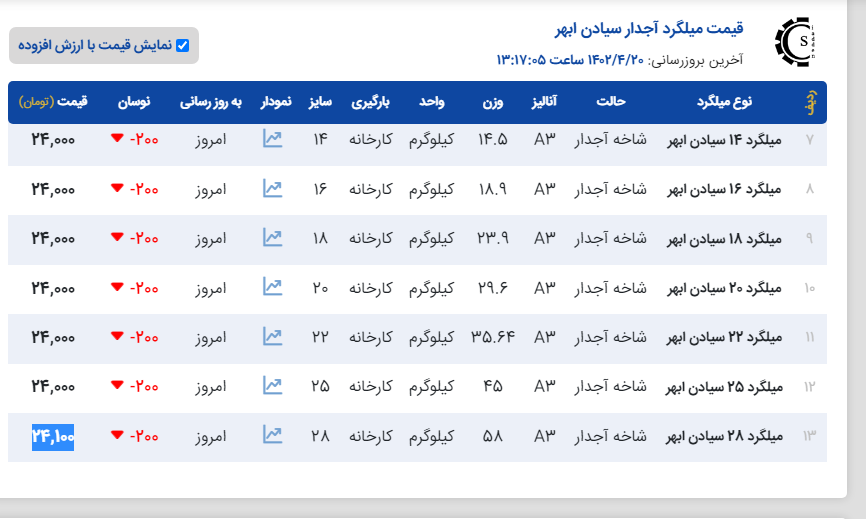The image size is (866, 519).
Task: Open chart icon for میلگرد 16 سیادن ابهر
Action: tap(272, 188)
